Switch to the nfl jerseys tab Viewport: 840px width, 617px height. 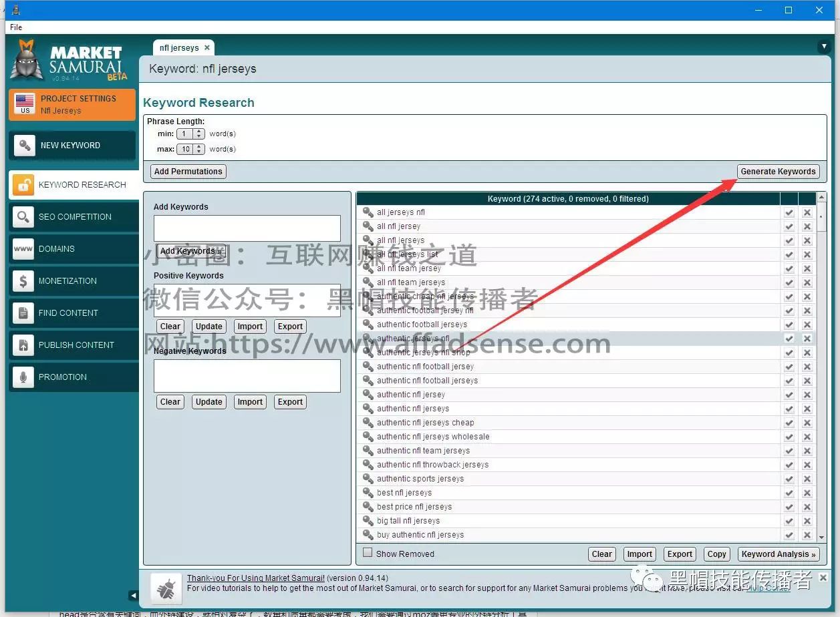(178, 48)
